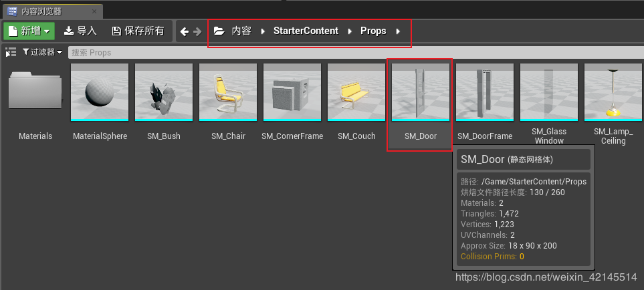Click the navigate back arrow icon

pyautogui.click(x=185, y=31)
